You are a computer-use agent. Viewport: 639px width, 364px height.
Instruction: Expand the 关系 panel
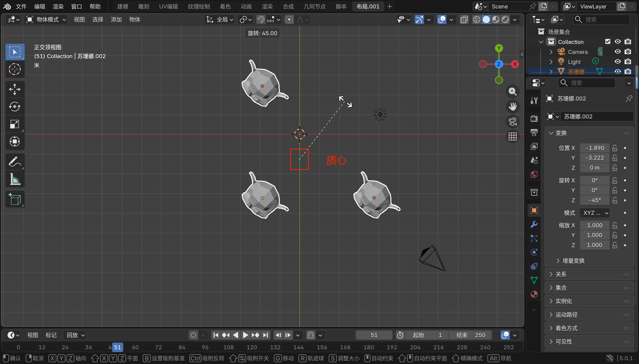[561, 274]
